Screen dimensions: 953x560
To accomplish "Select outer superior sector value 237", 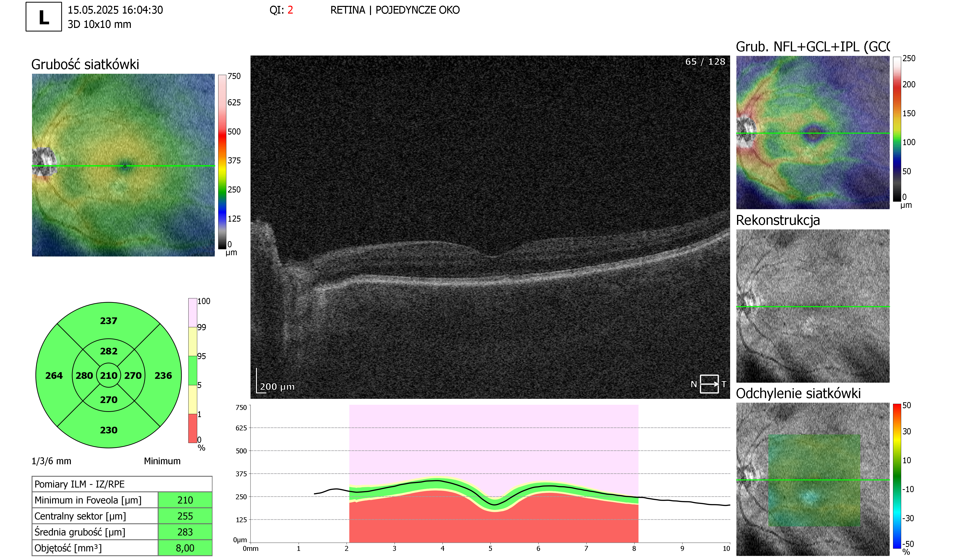I will 109,321.
